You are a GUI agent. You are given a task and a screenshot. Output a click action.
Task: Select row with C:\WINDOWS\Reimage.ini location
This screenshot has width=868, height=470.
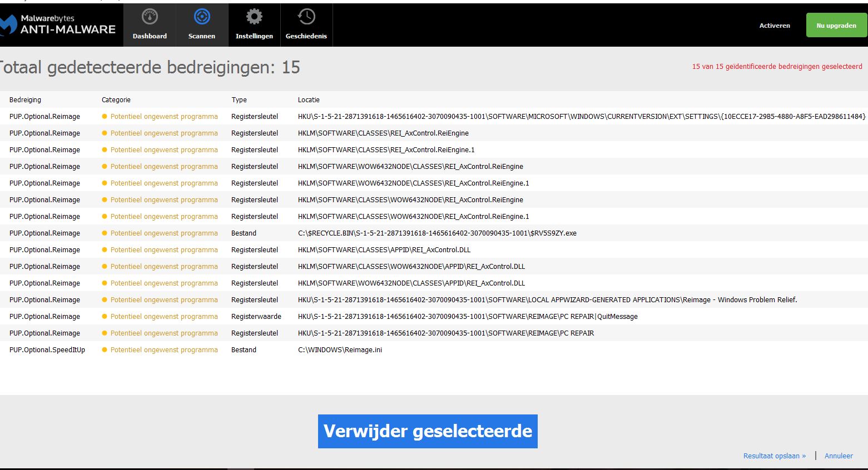(340, 350)
